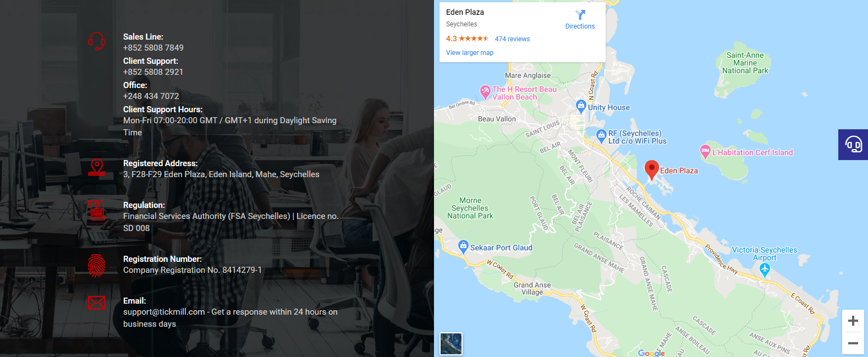Viewport: 868px width, 357px height.
Task: Click The H Resort Beau Vallon hotel marker
Action: tap(485, 91)
